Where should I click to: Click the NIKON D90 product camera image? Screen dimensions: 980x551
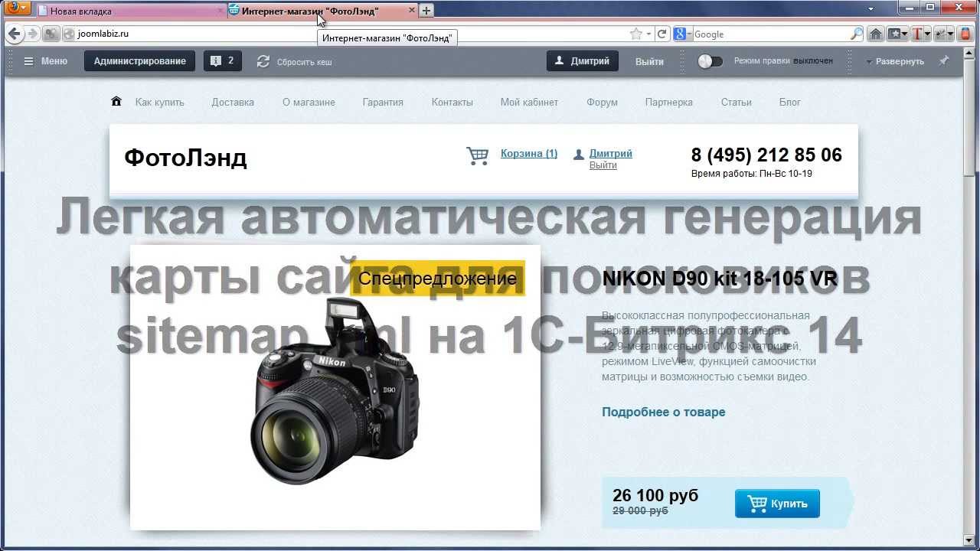[335, 390]
